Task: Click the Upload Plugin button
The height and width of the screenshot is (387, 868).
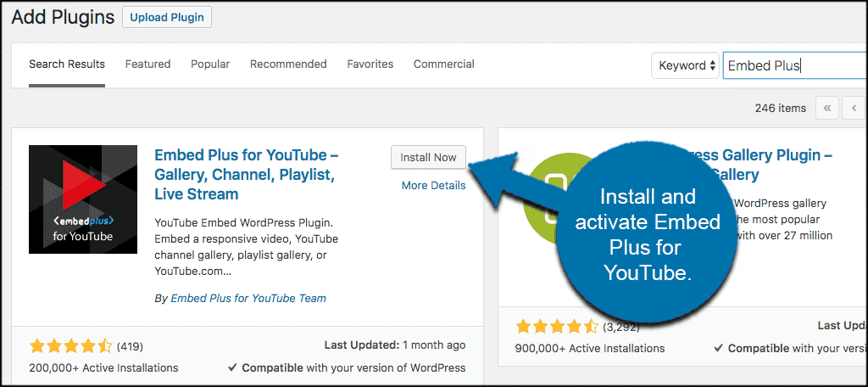Action: click(x=167, y=17)
